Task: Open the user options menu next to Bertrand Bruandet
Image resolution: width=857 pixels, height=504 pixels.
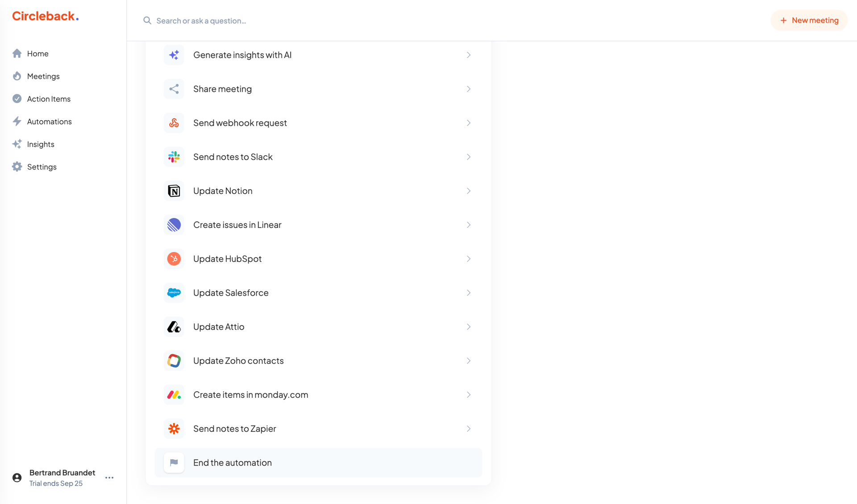Action: (109, 477)
